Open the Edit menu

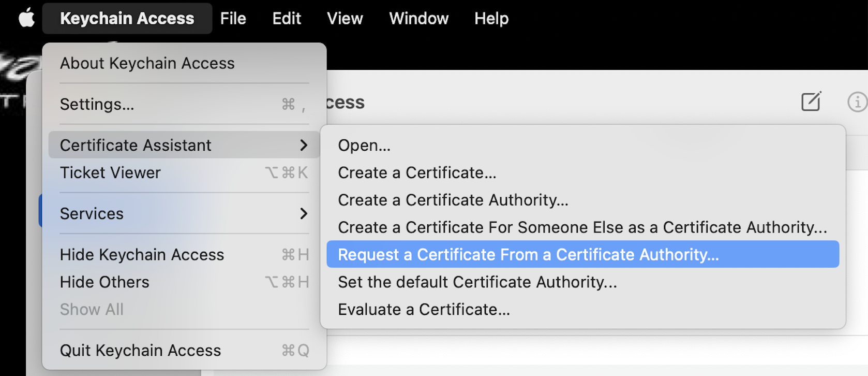pyautogui.click(x=287, y=18)
